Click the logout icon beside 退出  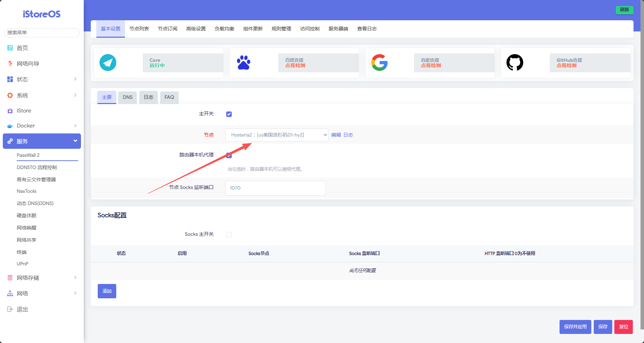pyautogui.click(x=10, y=309)
